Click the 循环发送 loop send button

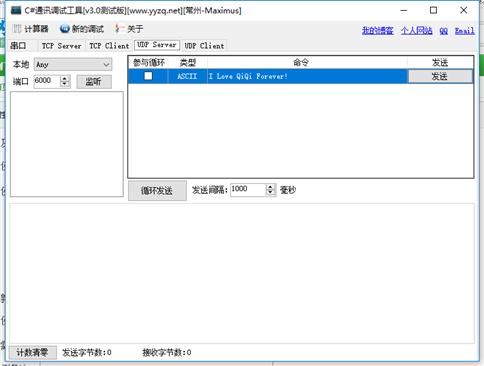click(x=157, y=191)
